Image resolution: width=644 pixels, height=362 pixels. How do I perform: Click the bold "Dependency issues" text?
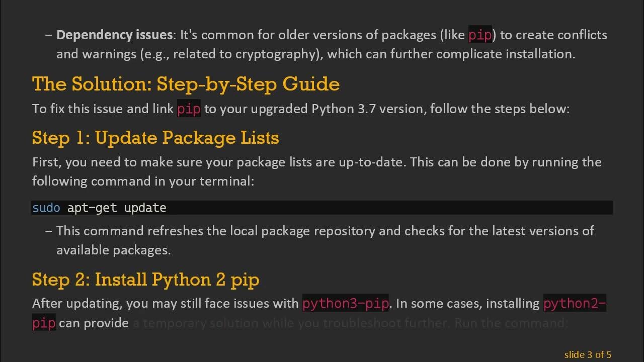point(114,35)
